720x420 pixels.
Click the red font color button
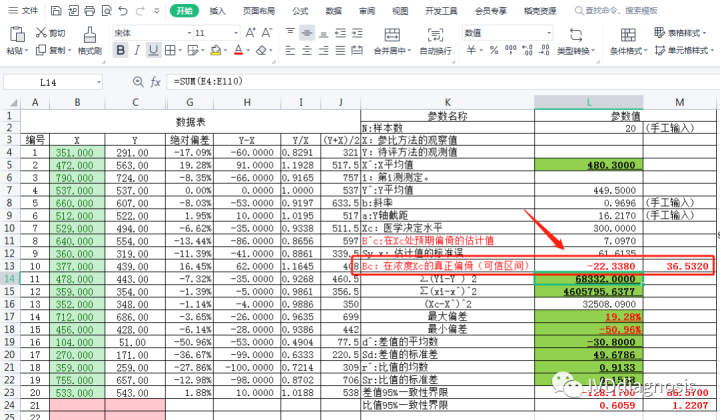[x=238, y=50]
